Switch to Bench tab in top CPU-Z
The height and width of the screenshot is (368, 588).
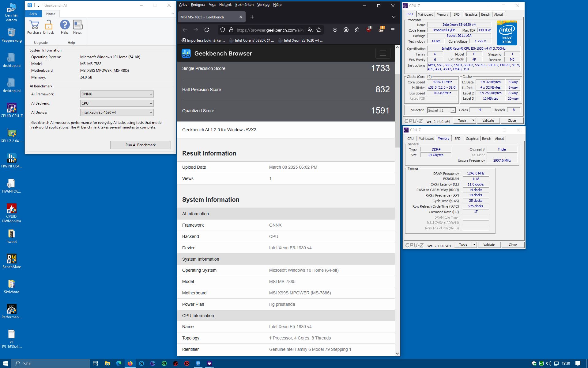(485, 14)
